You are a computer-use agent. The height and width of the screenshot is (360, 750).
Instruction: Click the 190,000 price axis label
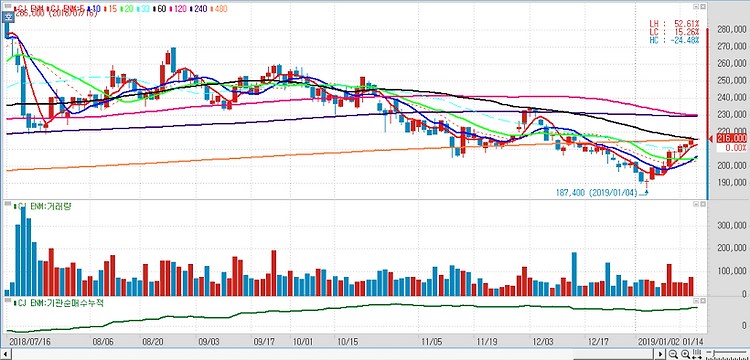[x=732, y=183]
